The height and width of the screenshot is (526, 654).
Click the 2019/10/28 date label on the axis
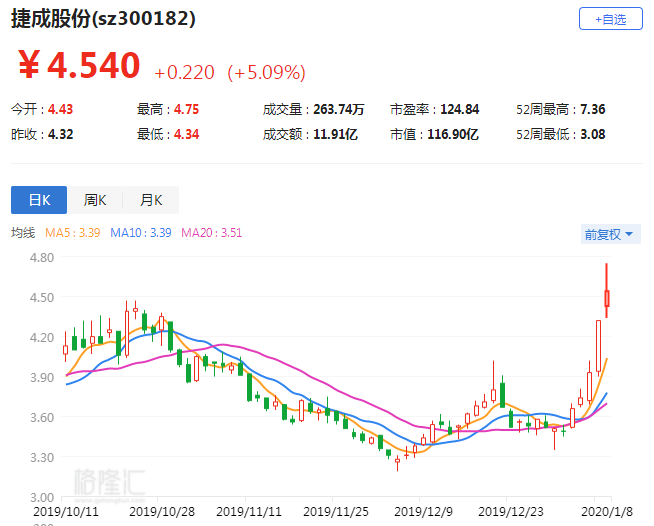pyautogui.click(x=162, y=511)
